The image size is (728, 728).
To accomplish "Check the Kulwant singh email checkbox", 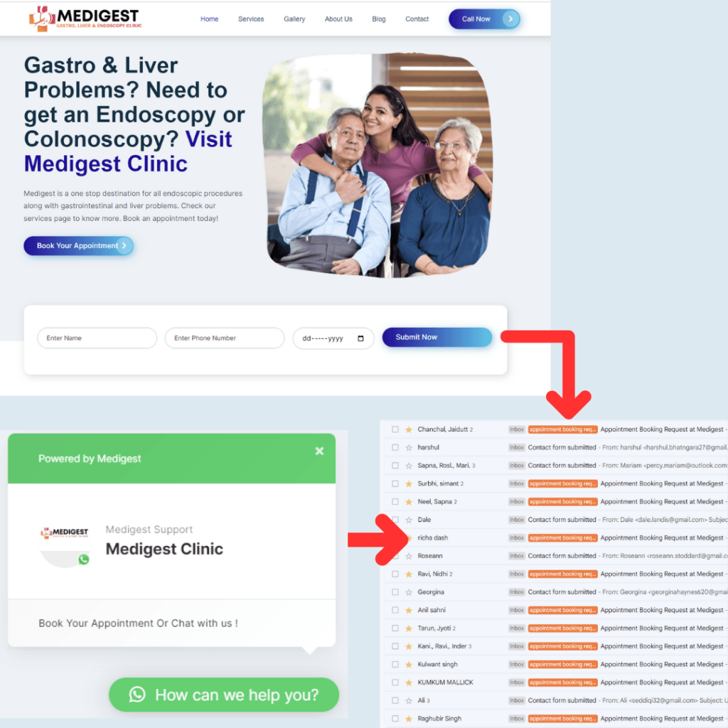I will [395, 665].
